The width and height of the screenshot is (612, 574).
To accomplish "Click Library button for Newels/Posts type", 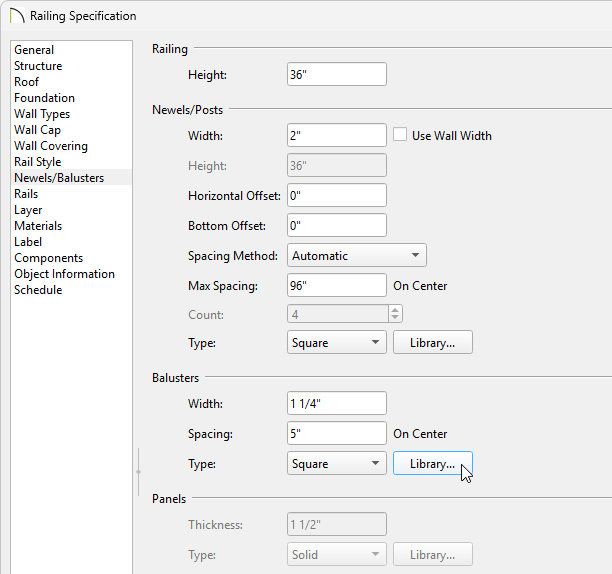I will point(433,343).
